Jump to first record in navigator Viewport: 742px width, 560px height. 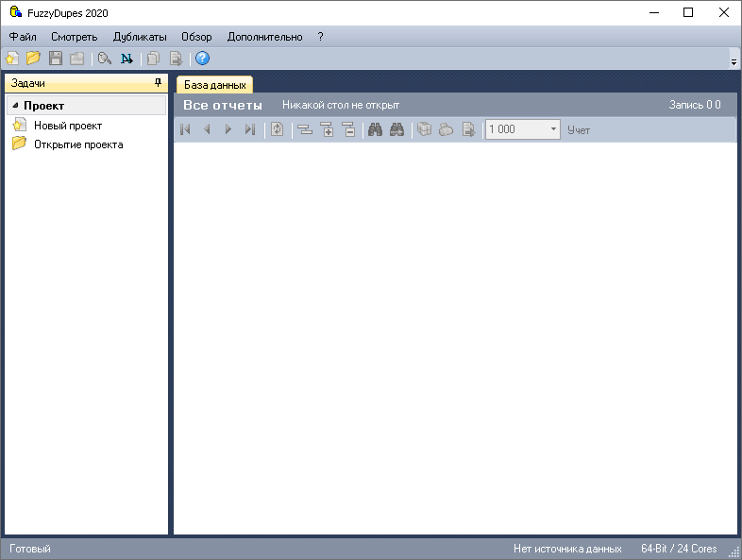(185, 129)
